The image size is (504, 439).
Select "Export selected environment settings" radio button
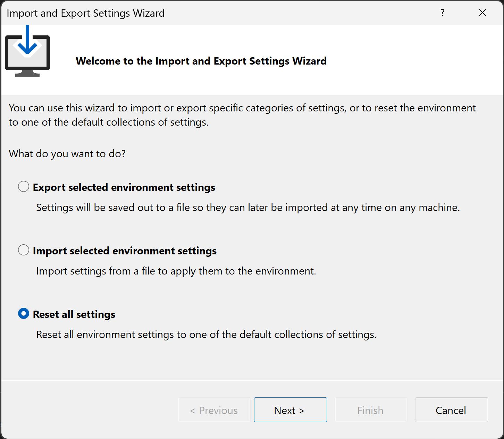(x=23, y=186)
